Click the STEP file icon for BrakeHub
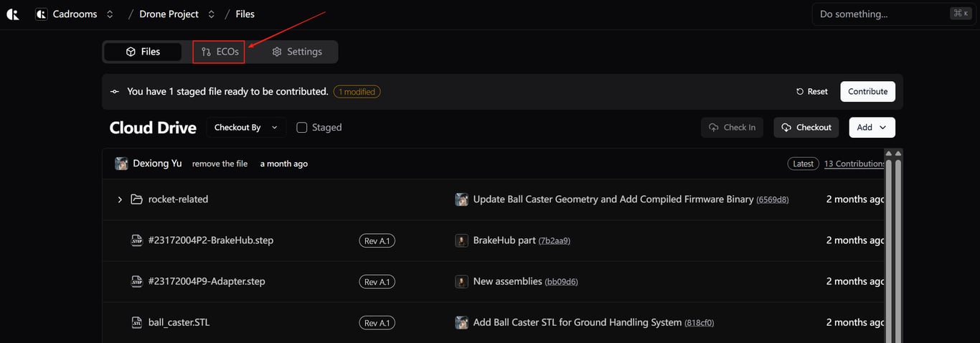980x343 pixels. pyautogui.click(x=136, y=240)
